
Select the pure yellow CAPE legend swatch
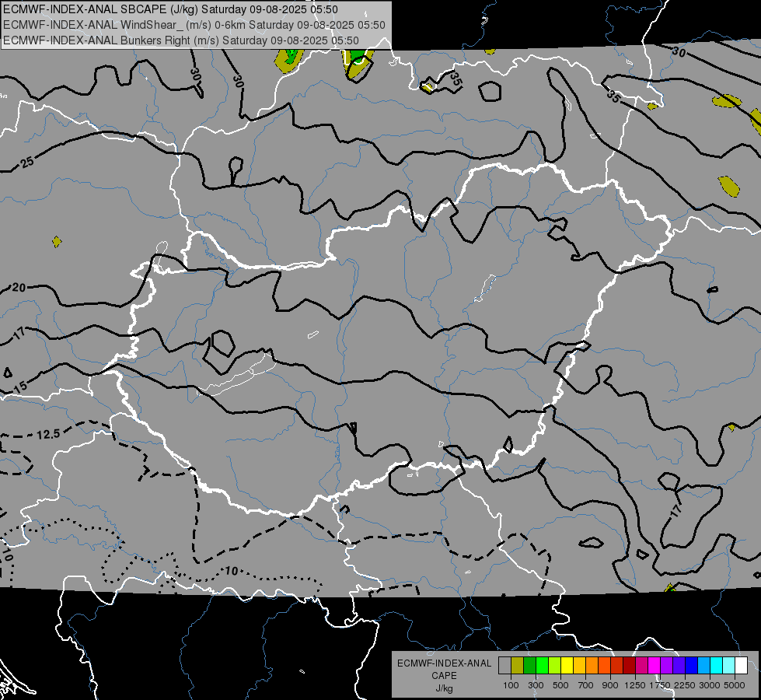[567, 666]
